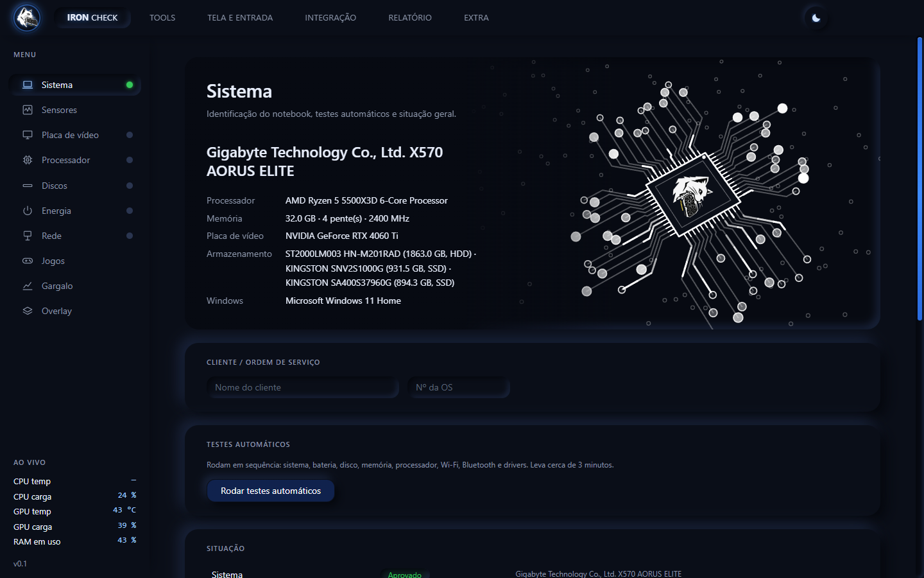Toggle dark mode with the moon icon
The image size is (924, 578).
[816, 18]
